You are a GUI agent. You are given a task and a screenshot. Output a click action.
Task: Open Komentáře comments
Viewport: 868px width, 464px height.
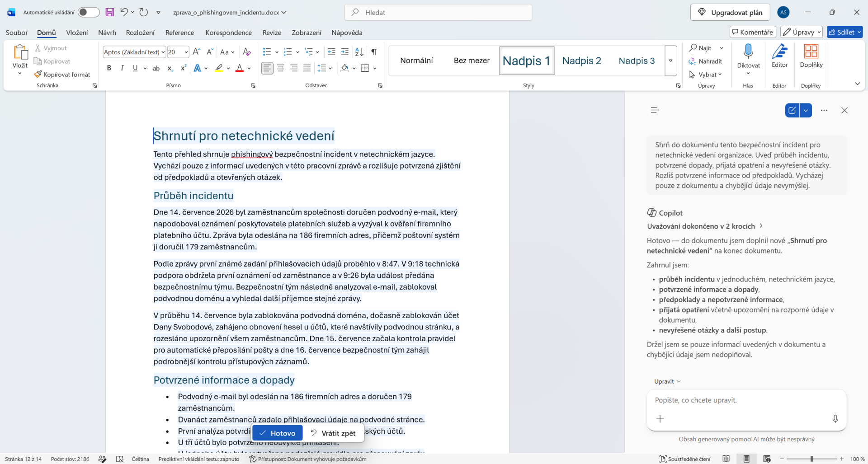pyautogui.click(x=753, y=32)
